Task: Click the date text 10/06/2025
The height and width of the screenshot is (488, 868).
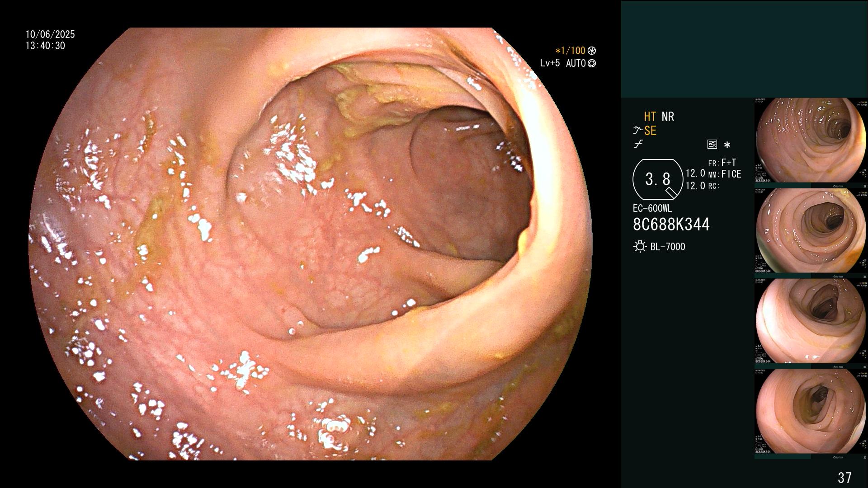Action: click(50, 34)
